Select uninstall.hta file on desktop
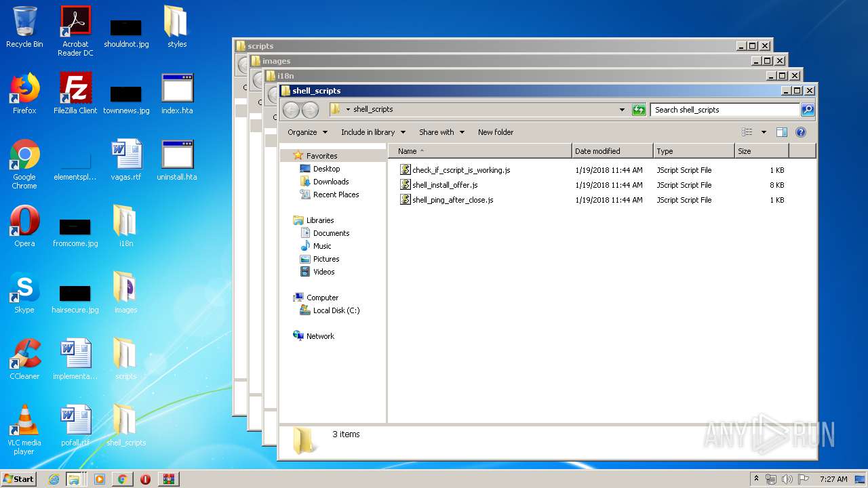 pyautogui.click(x=177, y=160)
